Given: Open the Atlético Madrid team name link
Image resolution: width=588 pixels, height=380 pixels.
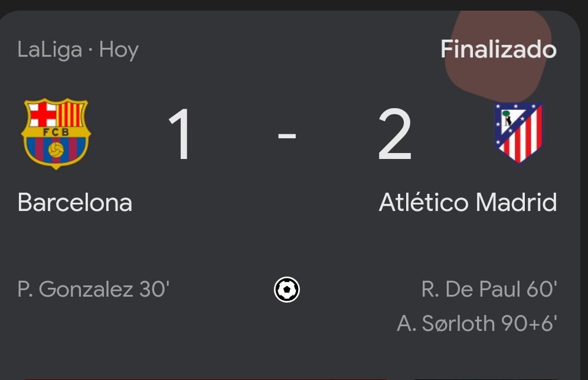Looking at the screenshot, I should (x=468, y=203).
